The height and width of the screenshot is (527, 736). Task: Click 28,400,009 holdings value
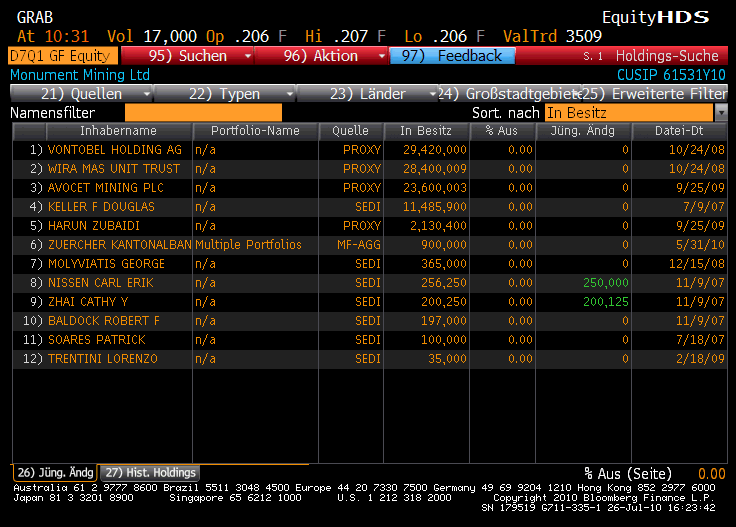tap(435, 169)
